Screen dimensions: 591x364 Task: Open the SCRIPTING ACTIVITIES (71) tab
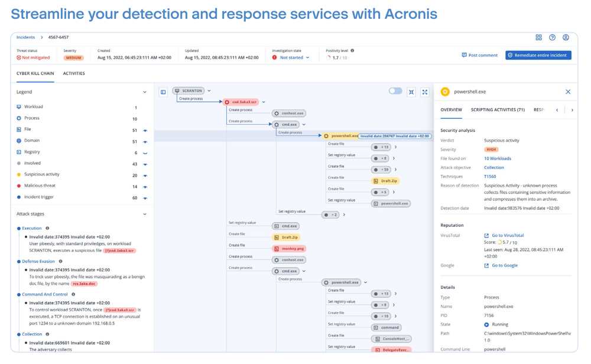tap(498, 110)
